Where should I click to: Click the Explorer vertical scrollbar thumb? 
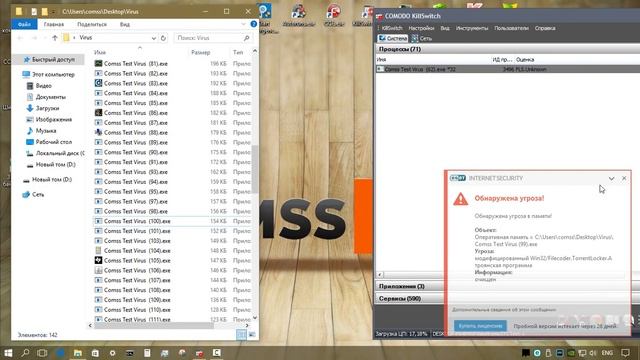[x=255, y=169]
